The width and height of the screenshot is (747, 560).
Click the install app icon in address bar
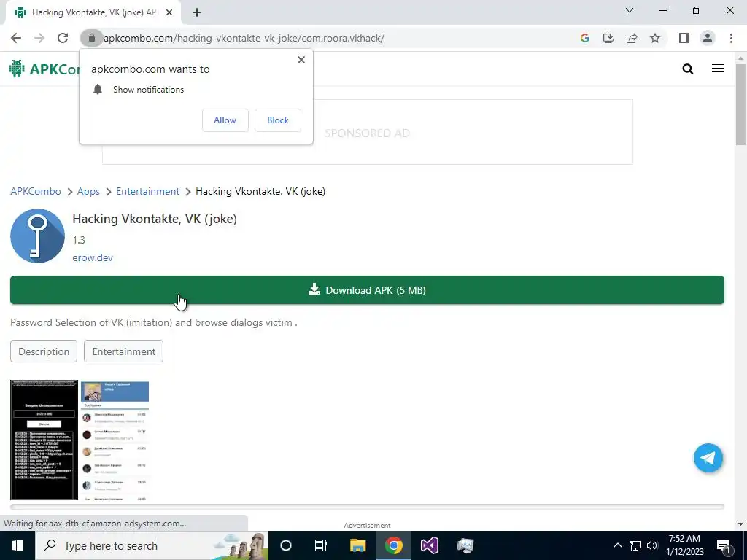608,38
